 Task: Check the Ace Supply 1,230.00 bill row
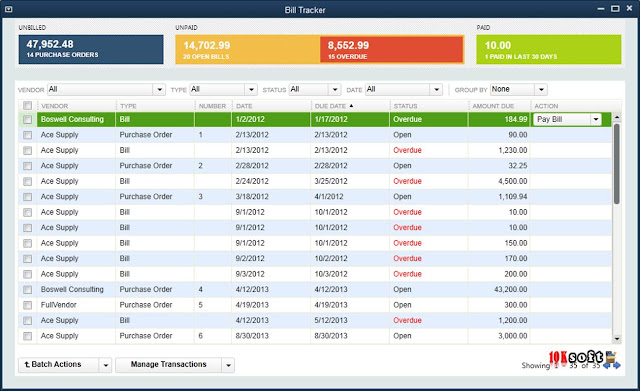pos(27,150)
